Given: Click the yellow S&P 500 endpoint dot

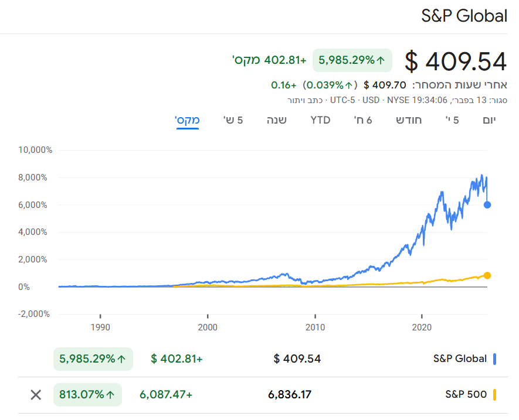Looking at the screenshot, I should coord(487,275).
